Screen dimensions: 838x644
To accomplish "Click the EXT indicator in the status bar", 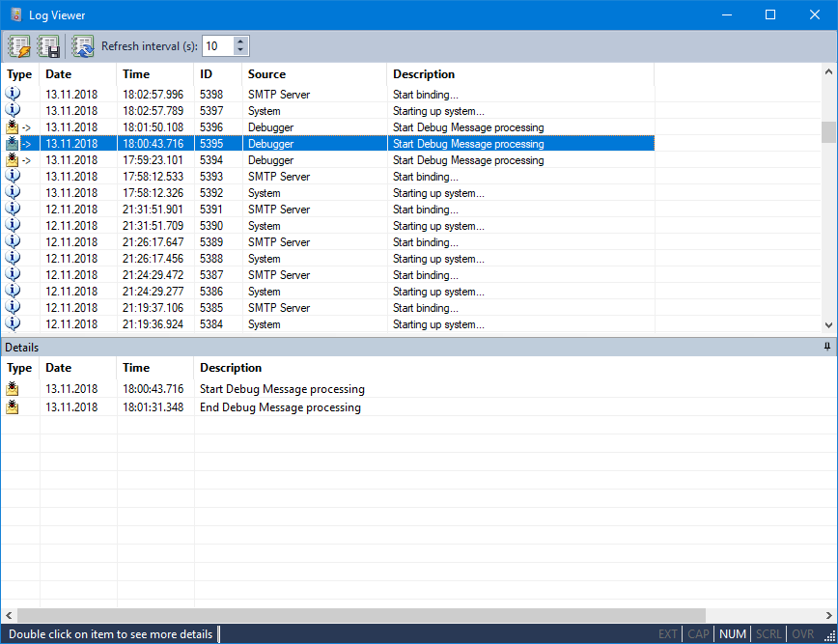I will pyautogui.click(x=667, y=634).
